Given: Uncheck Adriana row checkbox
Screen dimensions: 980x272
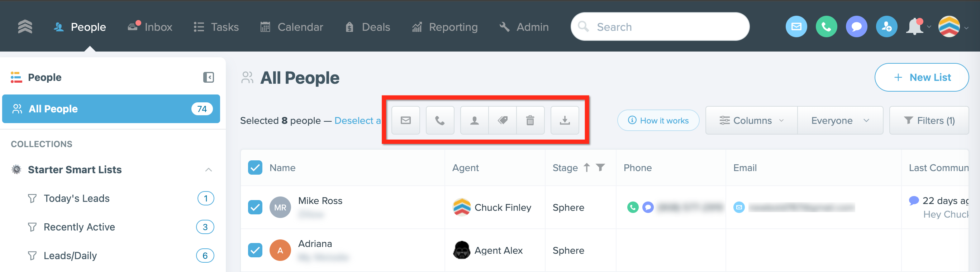Looking at the screenshot, I should [x=255, y=250].
